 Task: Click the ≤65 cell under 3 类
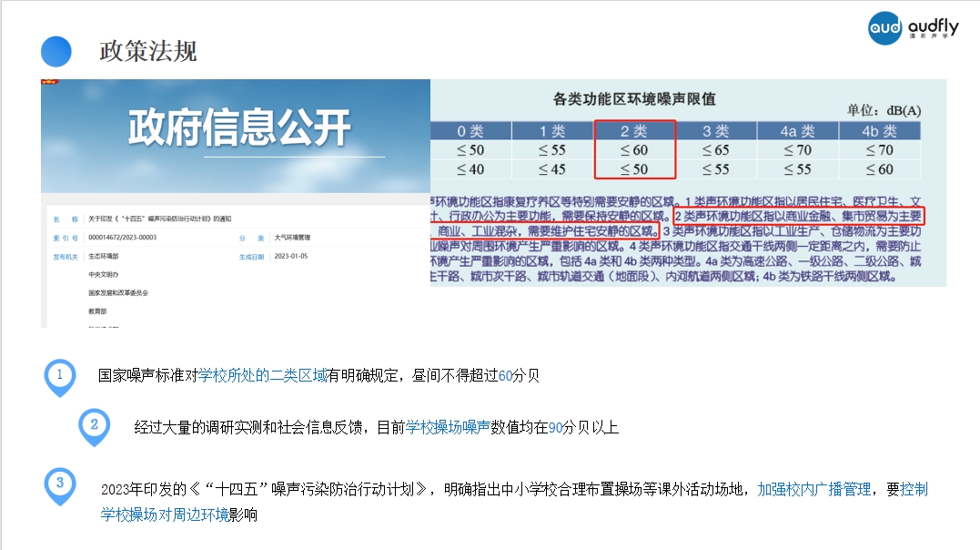715,150
